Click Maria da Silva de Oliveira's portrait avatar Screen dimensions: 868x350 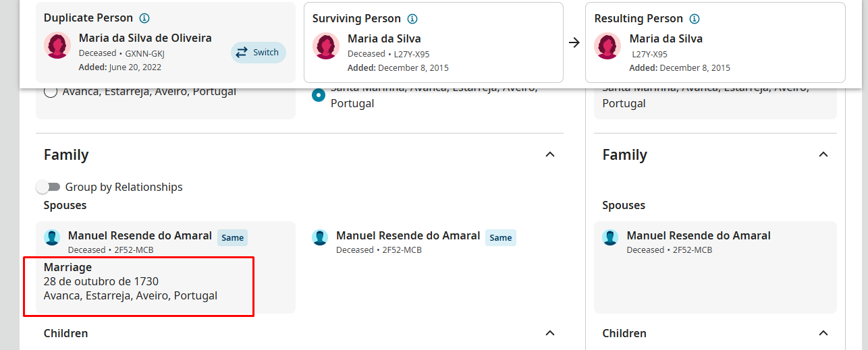tap(57, 46)
